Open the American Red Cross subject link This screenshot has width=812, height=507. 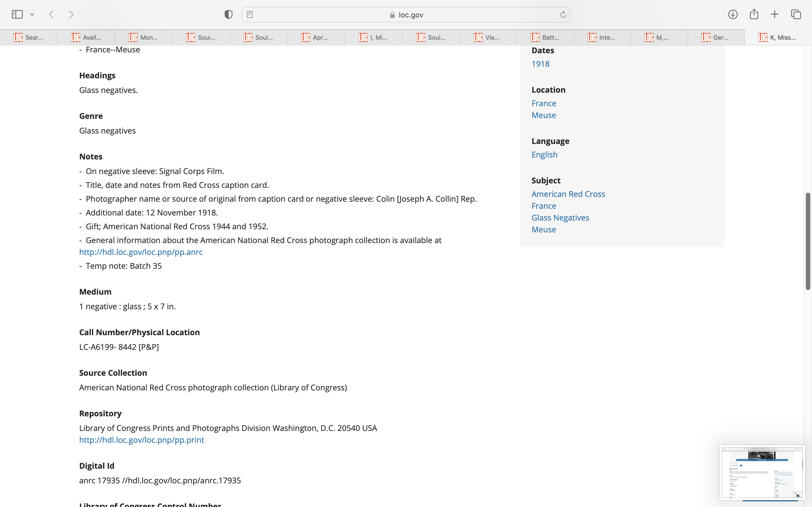pyautogui.click(x=568, y=194)
